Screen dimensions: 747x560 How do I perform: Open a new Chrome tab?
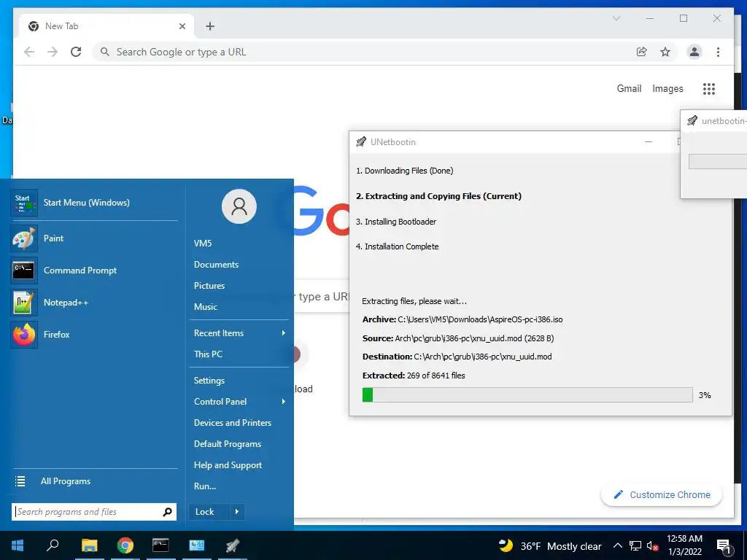[x=210, y=26]
